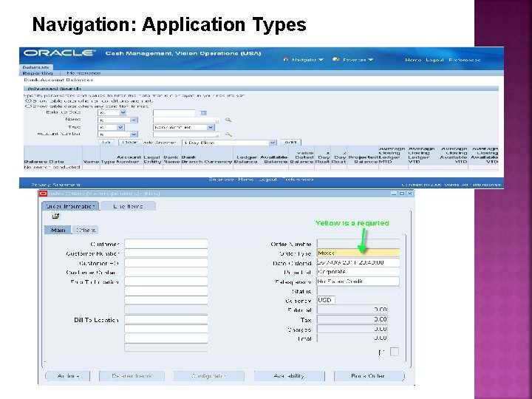Click the Home link in the footer
The image size is (532, 399).
(x=245, y=179)
